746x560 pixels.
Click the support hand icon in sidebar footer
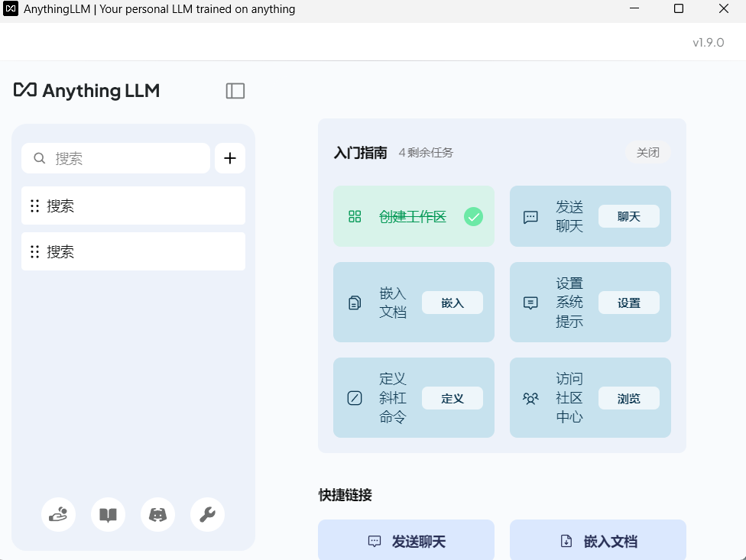58,514
